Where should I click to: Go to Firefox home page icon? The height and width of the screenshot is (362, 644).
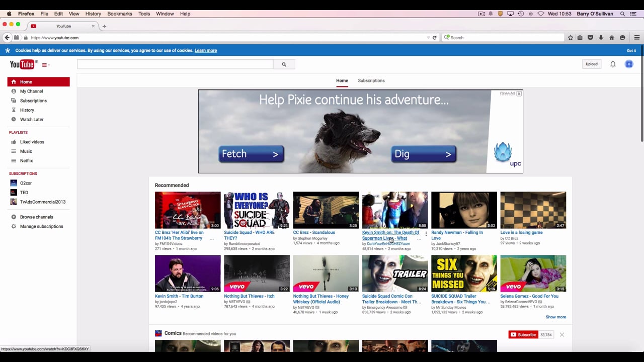tap(612, 38)
